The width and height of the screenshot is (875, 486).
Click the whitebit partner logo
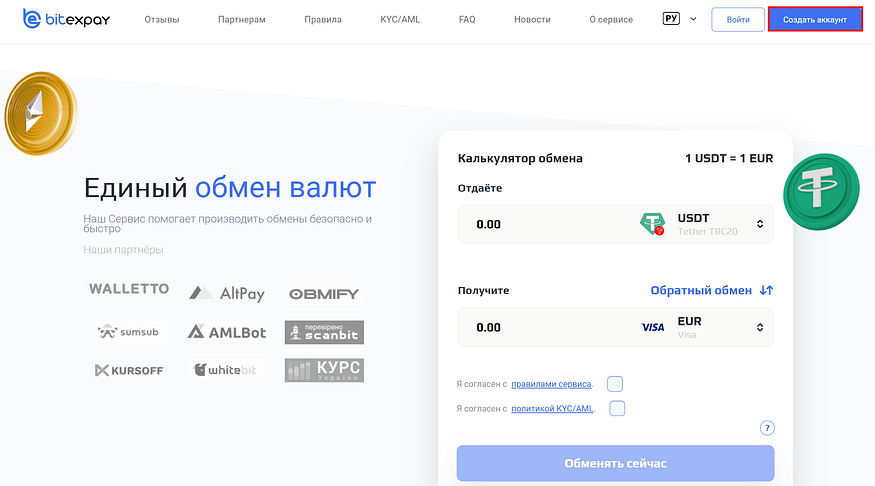pos(227,370)
